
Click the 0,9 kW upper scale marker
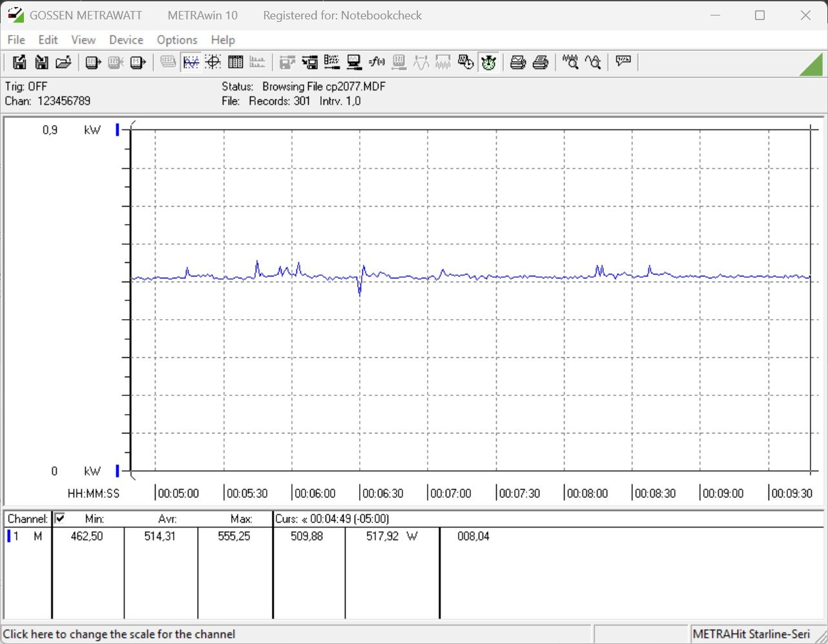[118, 130]
